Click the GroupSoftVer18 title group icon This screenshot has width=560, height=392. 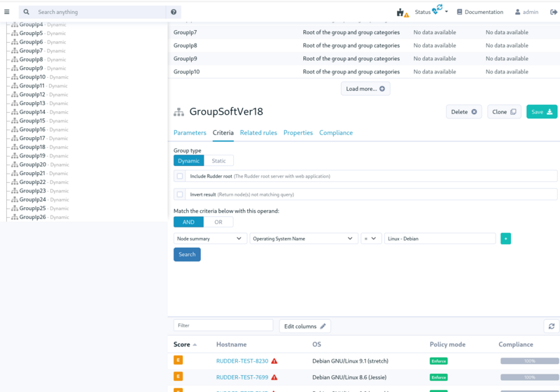click(x=179, y=112)
